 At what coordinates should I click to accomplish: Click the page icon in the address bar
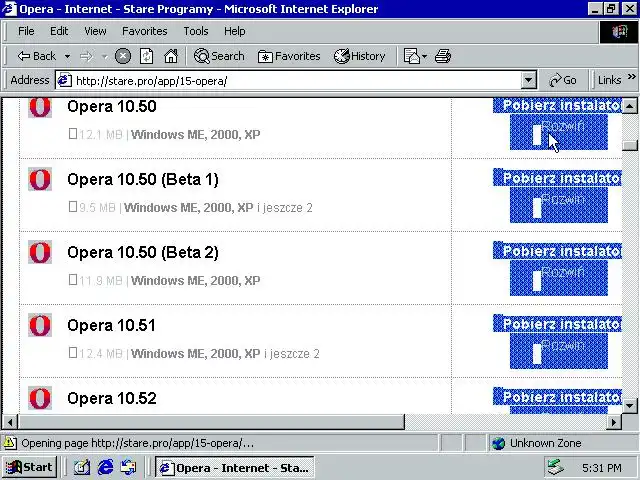click(x=64, y=80)
